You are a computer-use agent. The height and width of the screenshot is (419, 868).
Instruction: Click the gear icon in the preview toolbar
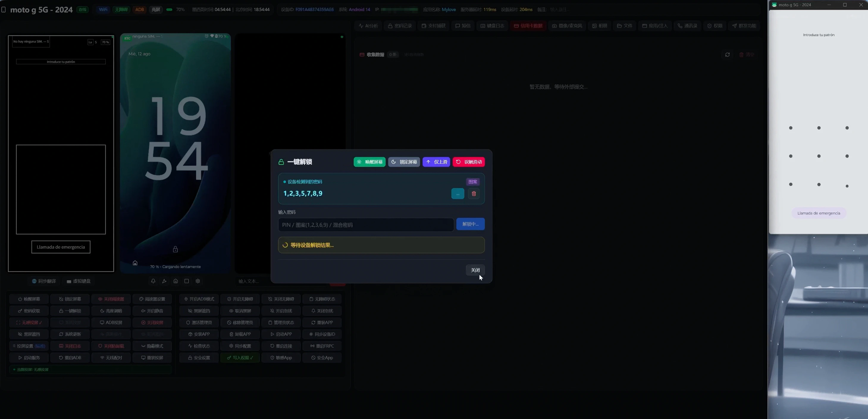click(x=198, y=281)
